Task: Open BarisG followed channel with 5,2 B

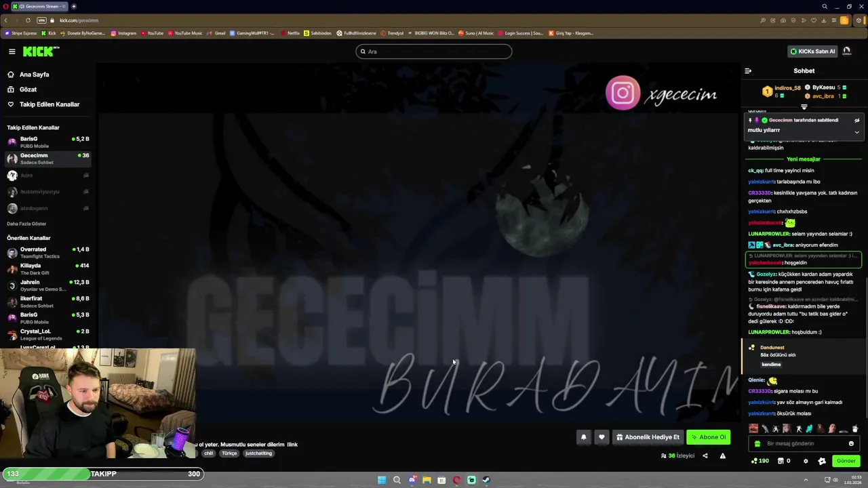Action: tap(47, 142)
